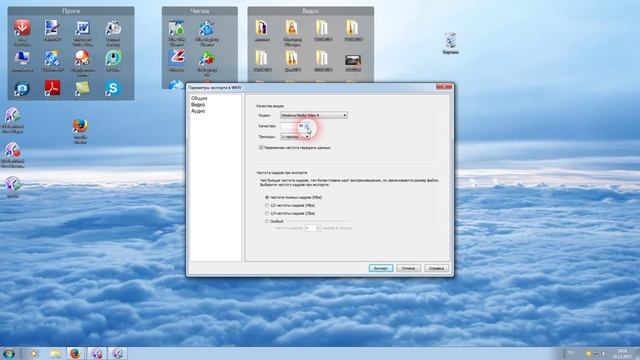The image size is (640, 360).
Task: Select Видео in export settings list
Action: point(198,104)
